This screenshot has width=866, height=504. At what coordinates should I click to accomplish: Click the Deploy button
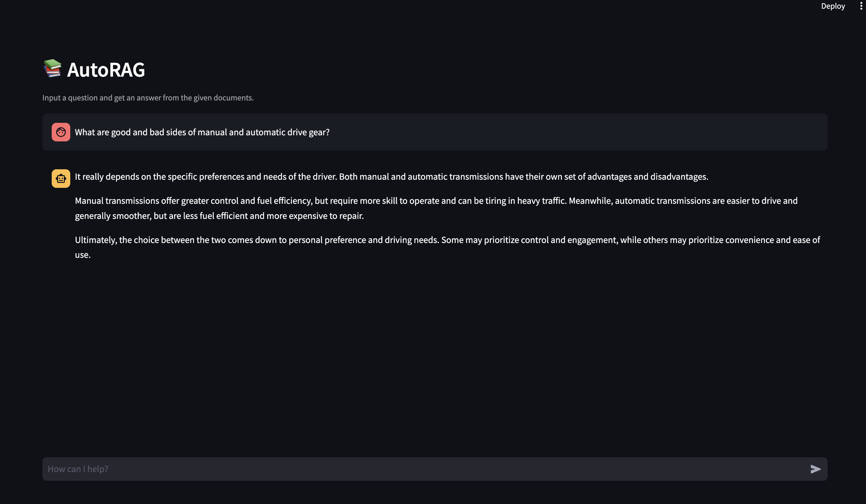tap(833, 6)
